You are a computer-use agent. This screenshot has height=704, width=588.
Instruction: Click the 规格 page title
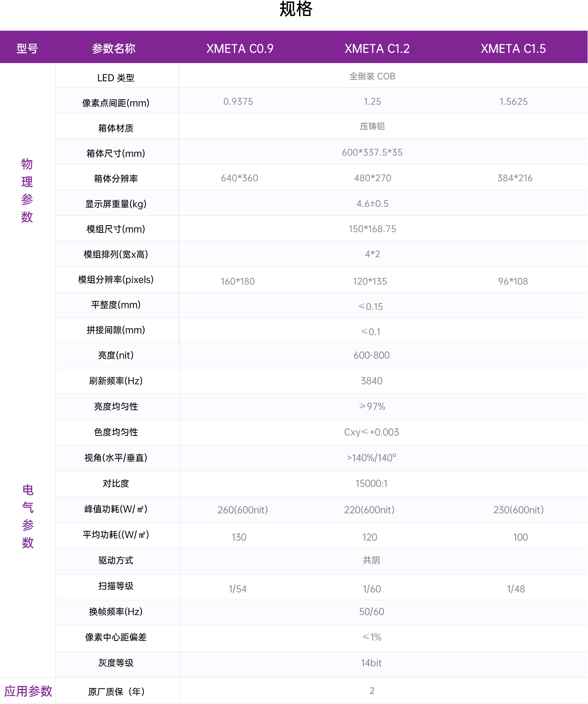296,9
